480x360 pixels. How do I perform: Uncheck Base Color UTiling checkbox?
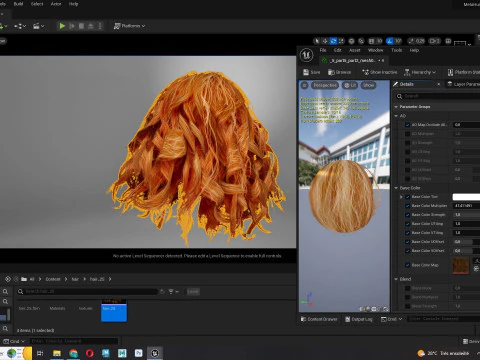pos(407,224)
